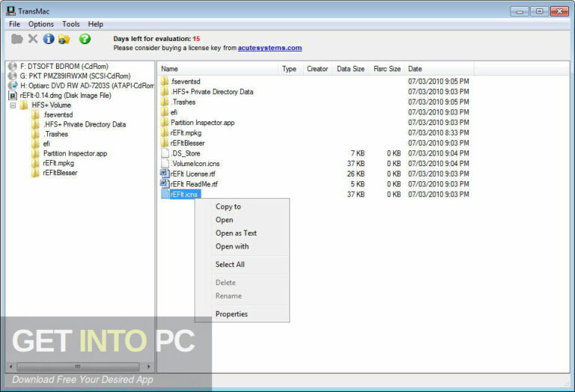The height and width of the screenshot is (392, 575).
Task: Click the G: PKT PMZ89IRWXM drive icon
Action: click(13, 76)
